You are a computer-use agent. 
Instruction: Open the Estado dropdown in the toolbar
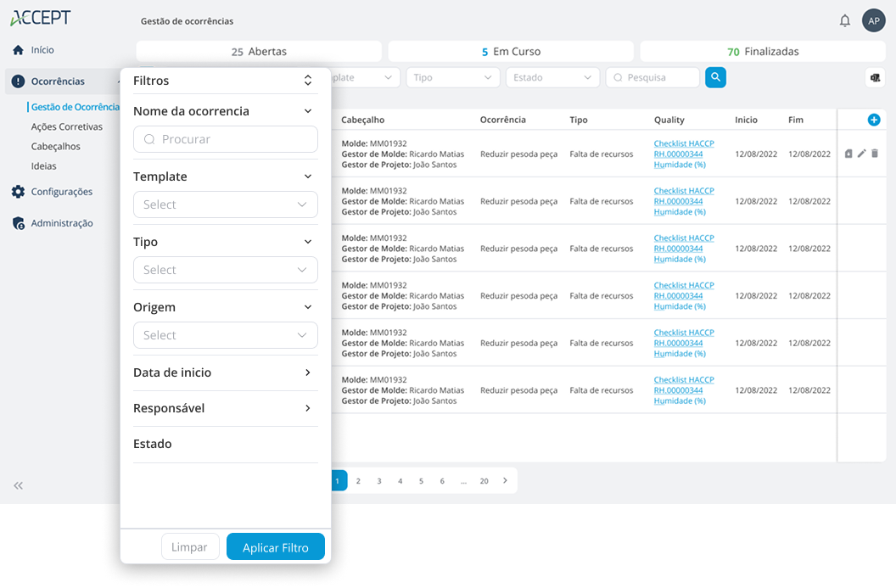552,77
